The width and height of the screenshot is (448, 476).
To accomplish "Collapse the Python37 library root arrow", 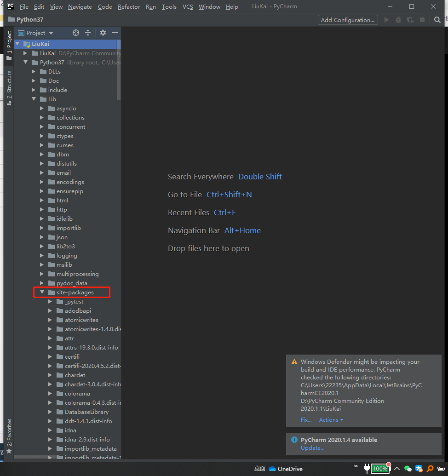I will [25, 62].
